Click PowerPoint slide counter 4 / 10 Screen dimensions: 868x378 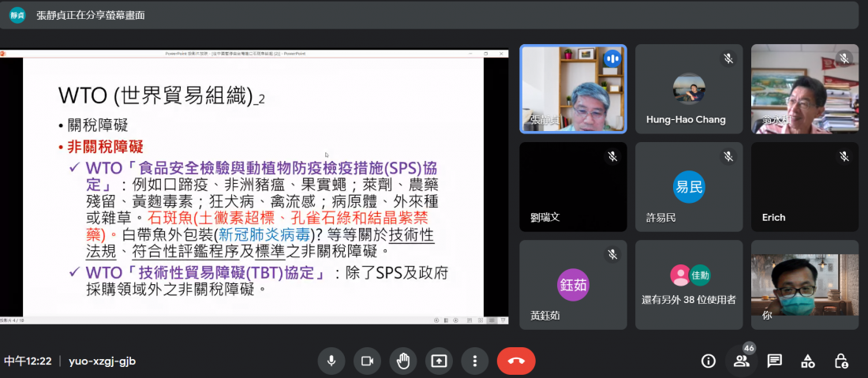[11, 320]
